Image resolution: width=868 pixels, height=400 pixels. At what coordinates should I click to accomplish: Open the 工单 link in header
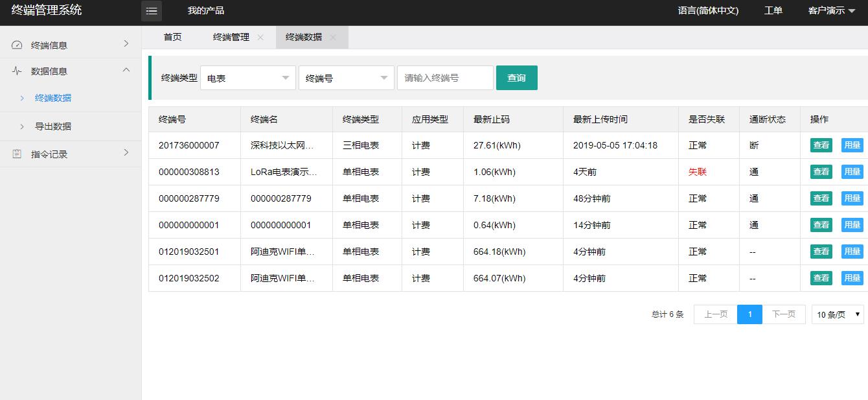773,10
